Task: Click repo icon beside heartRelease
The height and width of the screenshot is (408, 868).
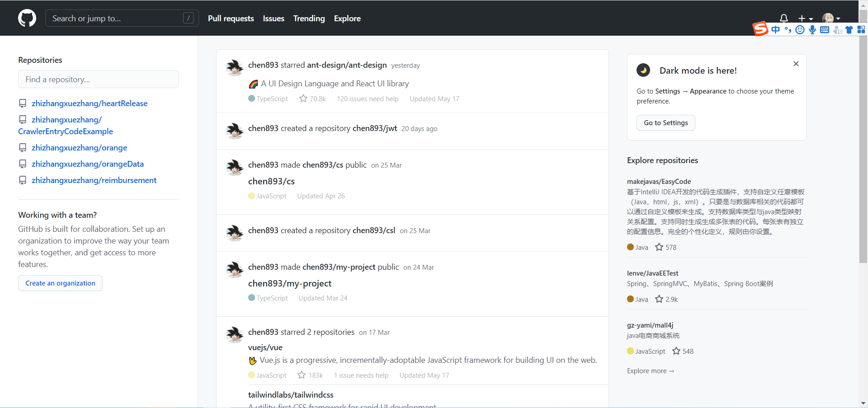Action: pos(23,103)
